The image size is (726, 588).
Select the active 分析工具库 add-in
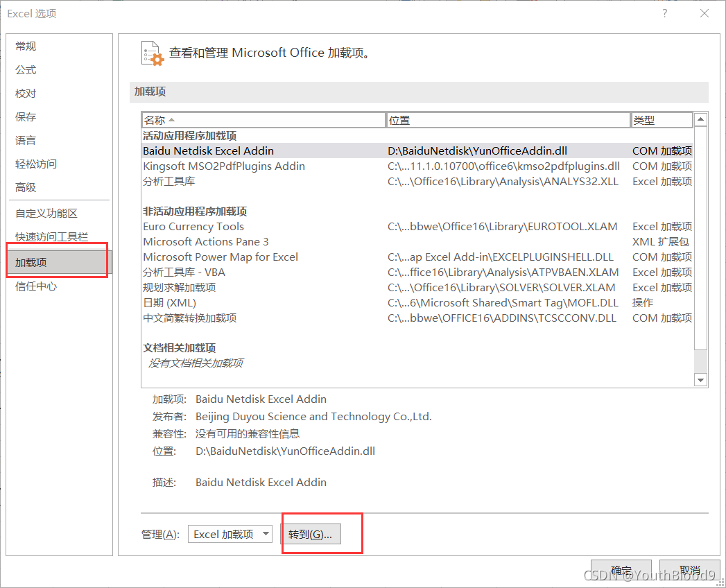(x=417, y=182)
